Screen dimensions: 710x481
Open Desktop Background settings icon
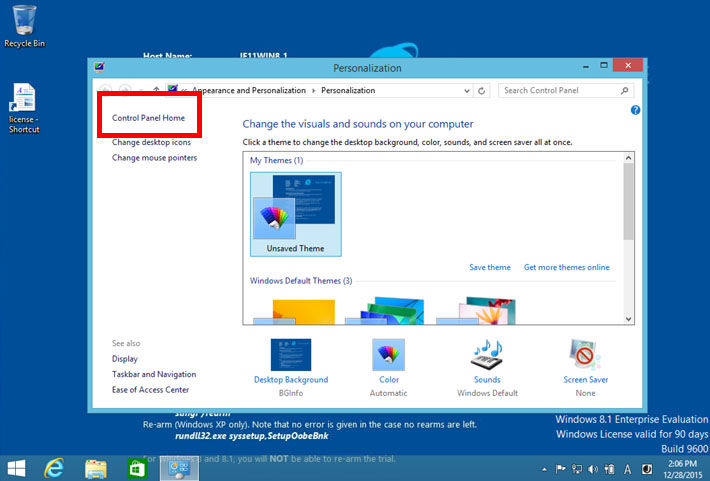290,356
